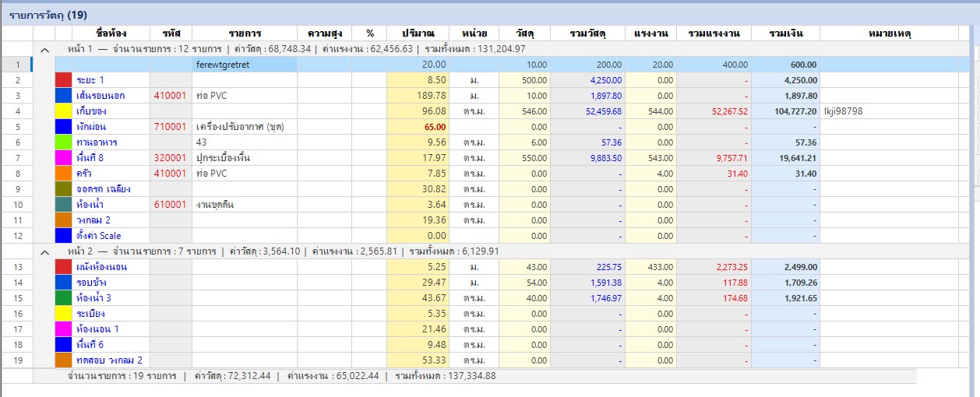Click ท่อ PVC in ครัว row
Image resolution: width=980 pixels, height=397 pixels.
click(212, 174)
